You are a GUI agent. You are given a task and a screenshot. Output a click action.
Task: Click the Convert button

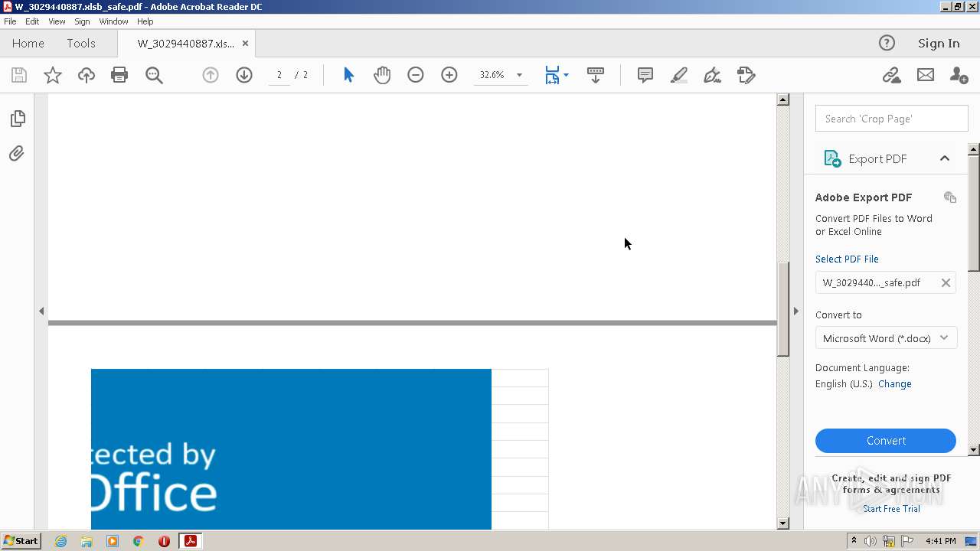[x=886, y=441]
